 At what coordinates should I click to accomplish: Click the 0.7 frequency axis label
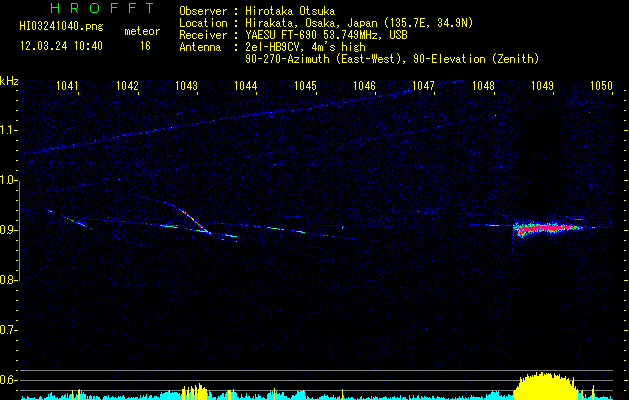[x=8, y=330]
